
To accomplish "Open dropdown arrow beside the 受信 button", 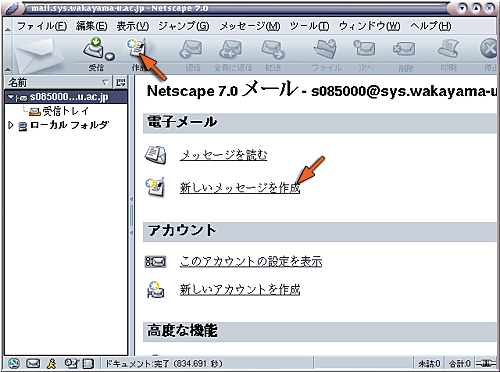I will (110, 56).
